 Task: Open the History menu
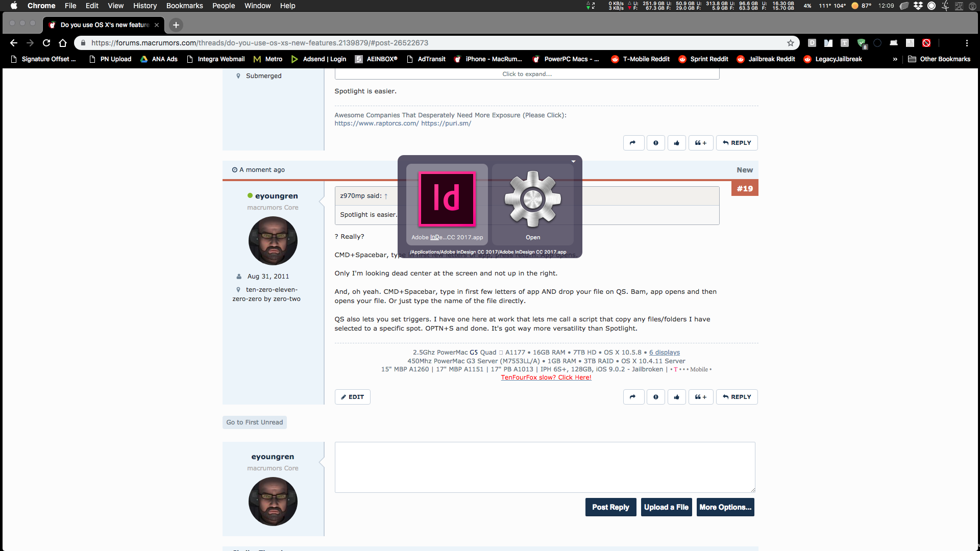pos(145,6)
